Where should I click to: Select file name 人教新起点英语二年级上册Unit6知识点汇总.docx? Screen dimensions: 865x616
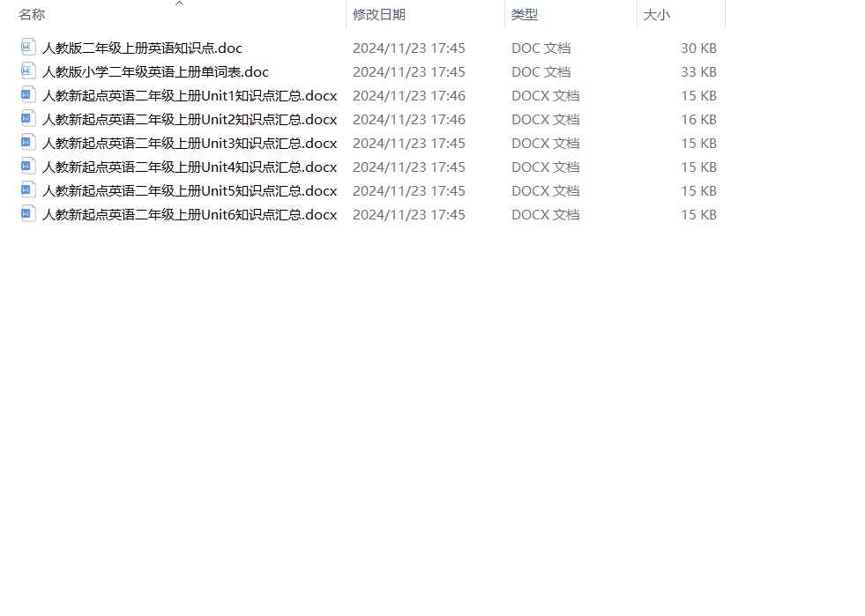[x=190, y=214]
